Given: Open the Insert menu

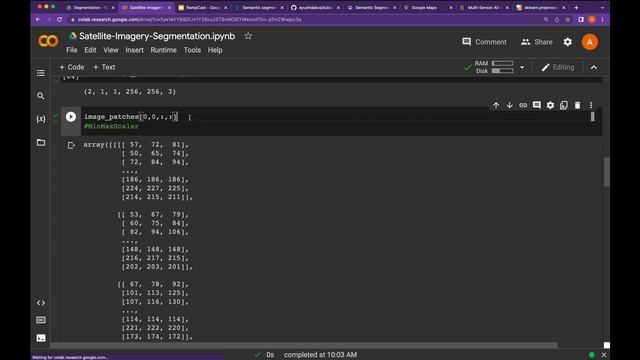Looking at the screenshot, I should 134,50.
